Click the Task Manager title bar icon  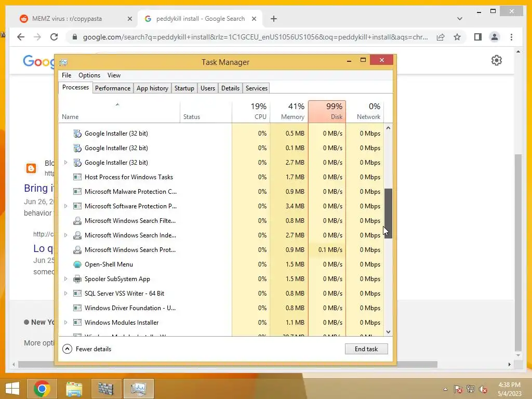tap(63, 62)
